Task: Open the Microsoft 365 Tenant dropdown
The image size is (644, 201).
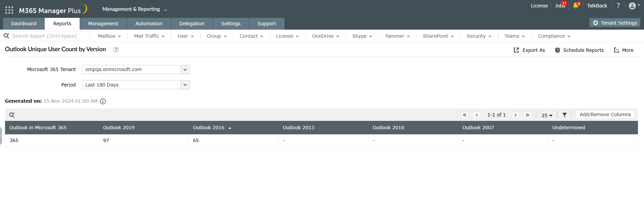Action: coord(136,69)
